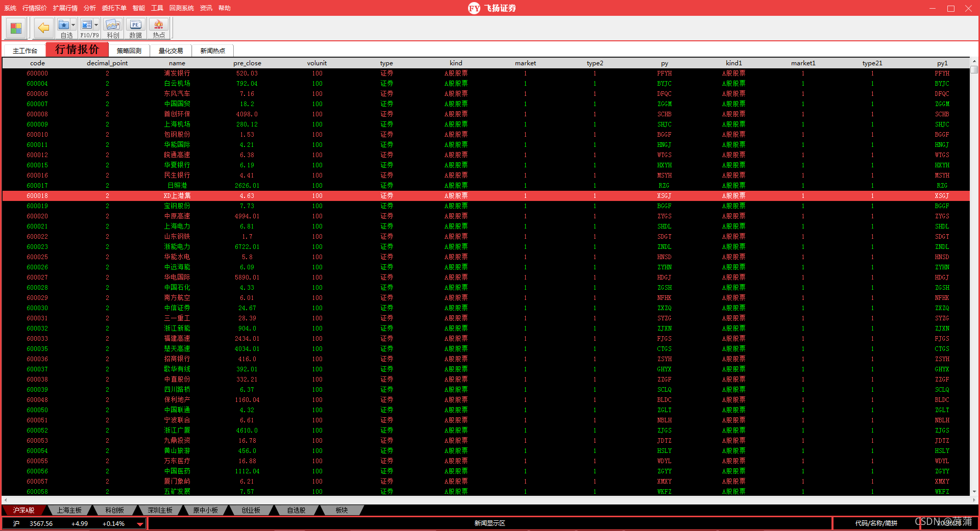Expand the F10/F9 dropdown arrow
The width and height of the screenshot is (980, 531).
coord(96,24)
